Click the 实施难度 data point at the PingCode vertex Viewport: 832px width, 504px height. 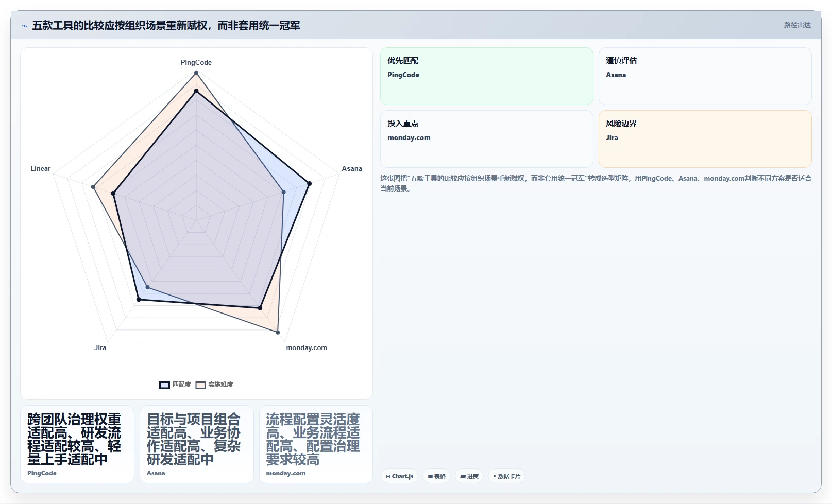196,73
